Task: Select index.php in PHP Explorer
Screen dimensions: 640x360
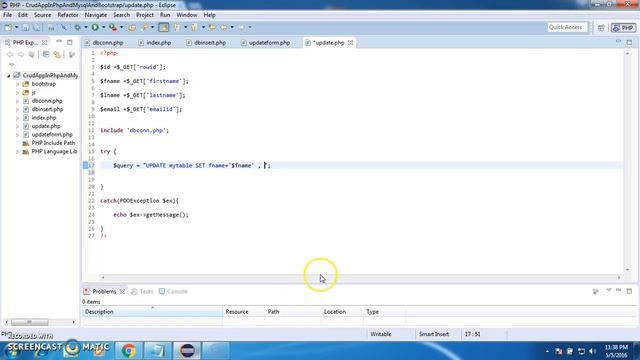Action: 44,118
